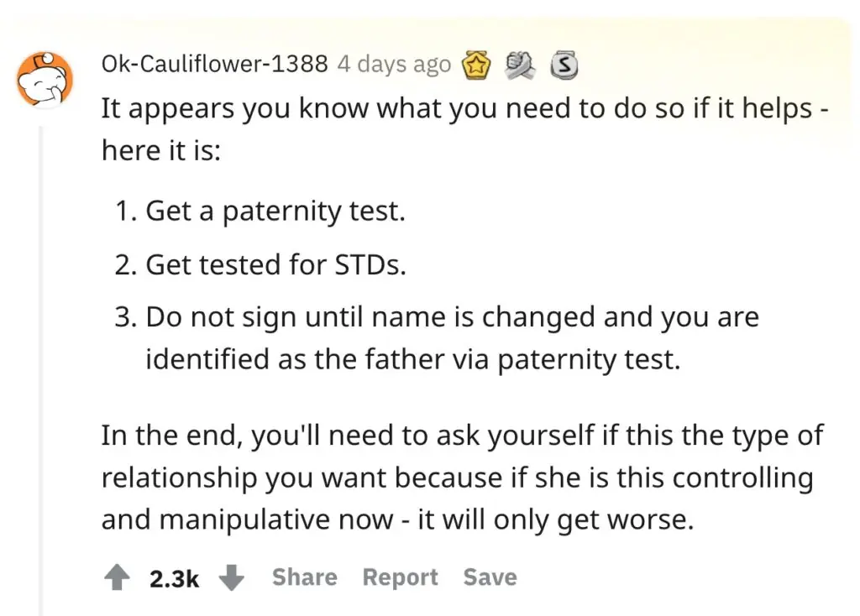Viewport: 860px width, 616px height.
Task: Upvote the comment with the up arrow
Action: pyautogui.click(x=116, y=578)
